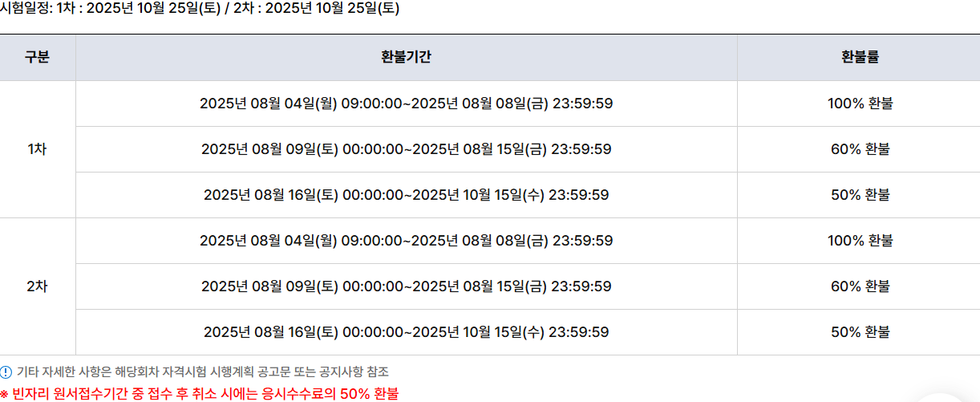Select the 2차 section's 60% 환불 cell
This screenshot has width=980, height=402.
pos(860,286)
